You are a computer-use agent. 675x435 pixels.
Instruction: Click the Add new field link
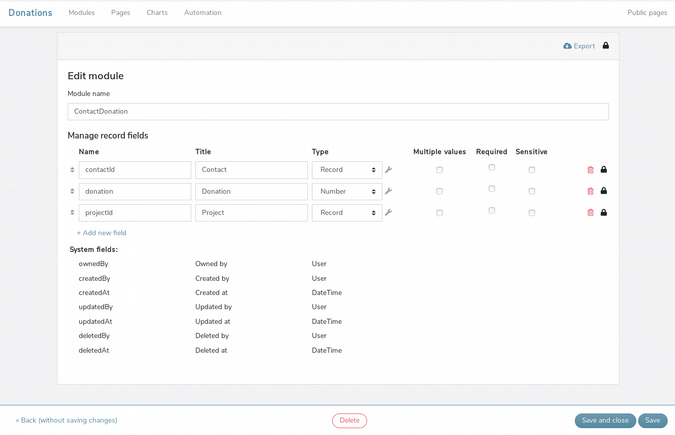tap(102, 233)
